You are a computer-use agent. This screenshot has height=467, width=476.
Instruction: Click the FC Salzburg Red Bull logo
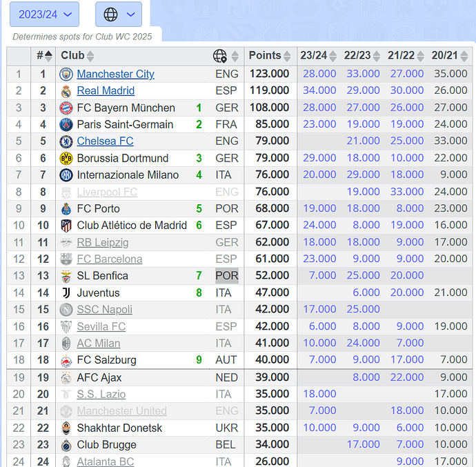point(66,360)
